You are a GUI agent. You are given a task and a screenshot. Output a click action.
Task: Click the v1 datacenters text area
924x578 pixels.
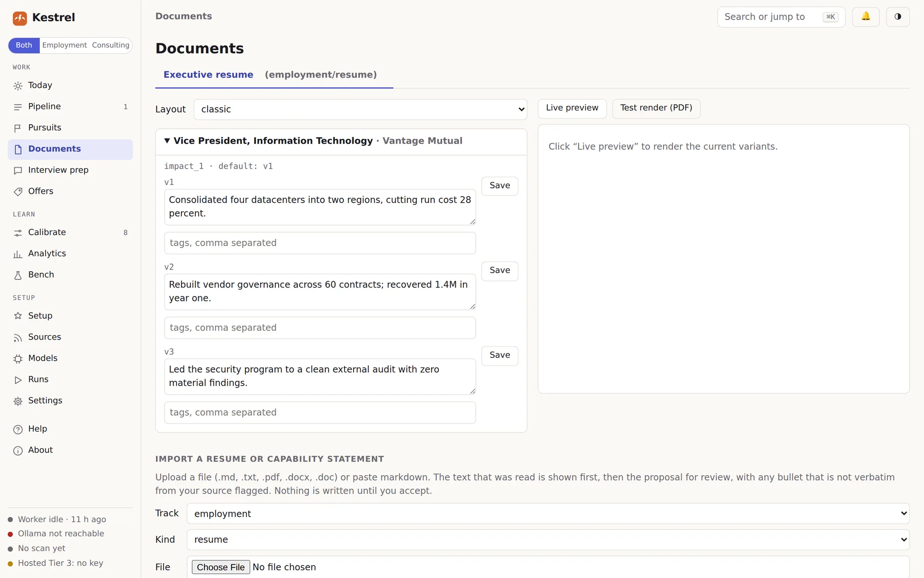click(x=320, y=207)
